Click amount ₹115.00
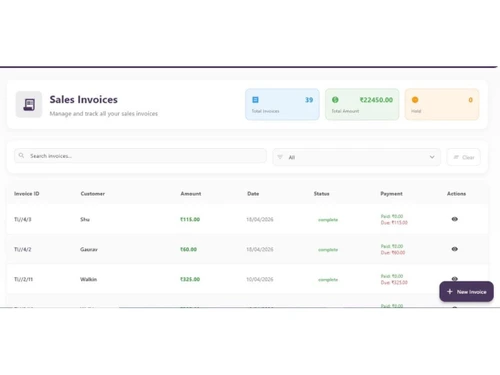This screenshot has height=375, width=500. tap(190, 219)
